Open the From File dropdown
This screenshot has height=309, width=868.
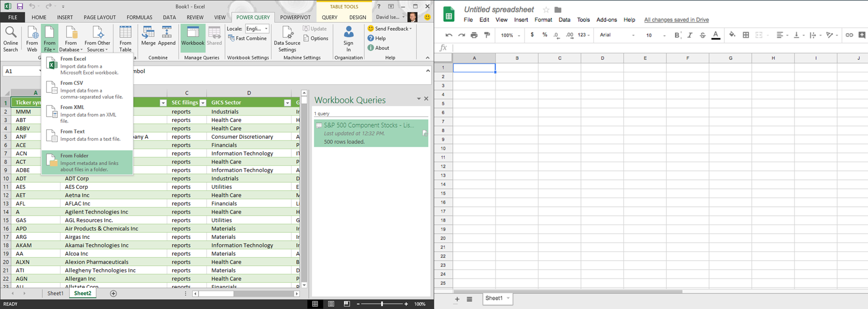(49, 39)
